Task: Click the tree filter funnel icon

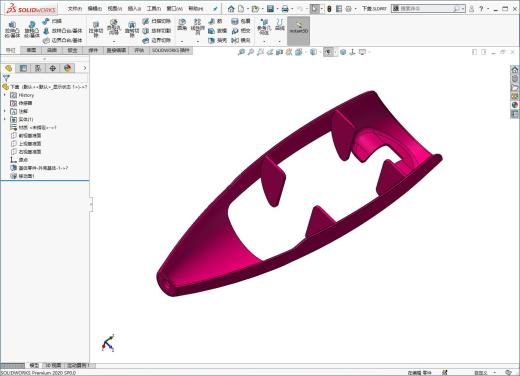Action: pos(6,78)
